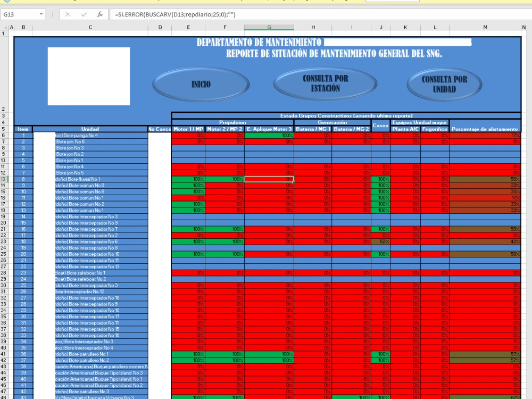Viewport: 532px width, 399px height.
Task: Open CONSULTA POR ESTACIÓN oval button
Action: 326,84
